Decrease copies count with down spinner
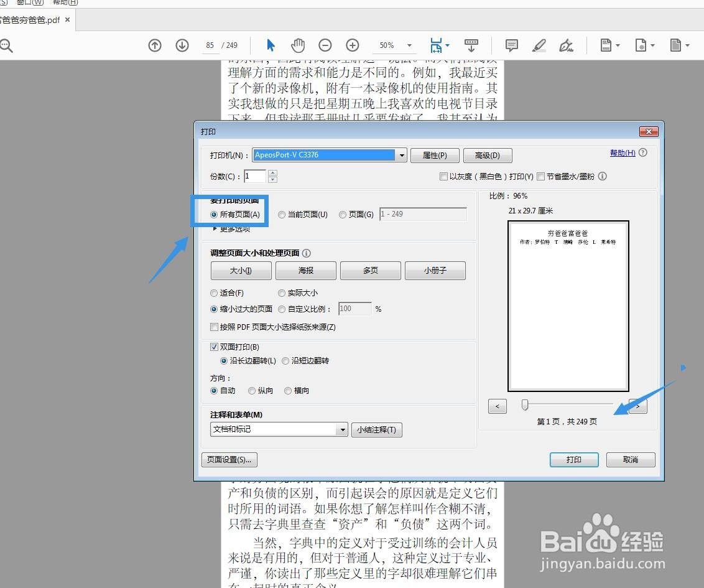Image resolution: width=704 pixels, height=588 pixels. pyautogui.click(x=272, y=179)
